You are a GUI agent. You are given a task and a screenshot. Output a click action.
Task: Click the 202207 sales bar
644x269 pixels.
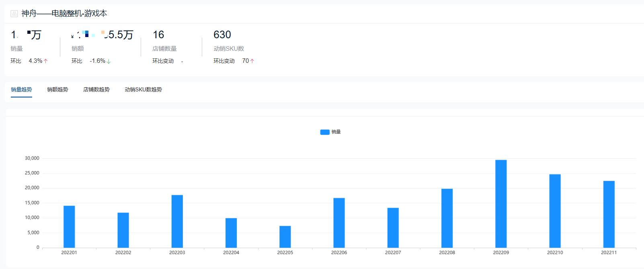coord(393,228)
